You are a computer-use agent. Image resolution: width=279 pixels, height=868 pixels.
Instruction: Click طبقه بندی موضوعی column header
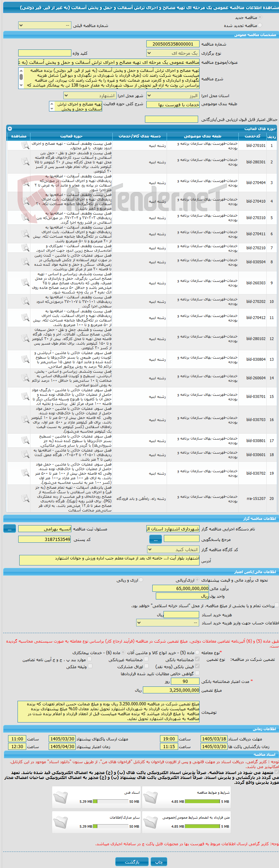[203, 136]
